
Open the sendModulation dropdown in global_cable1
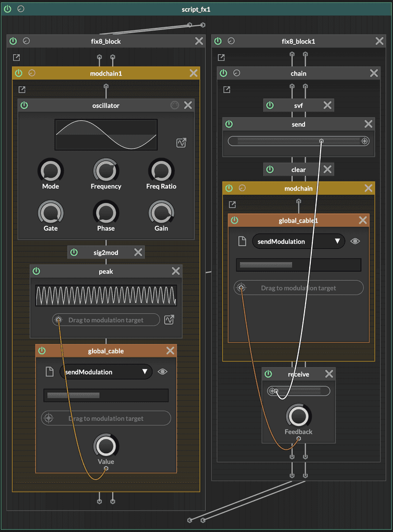tap(298, 241)
